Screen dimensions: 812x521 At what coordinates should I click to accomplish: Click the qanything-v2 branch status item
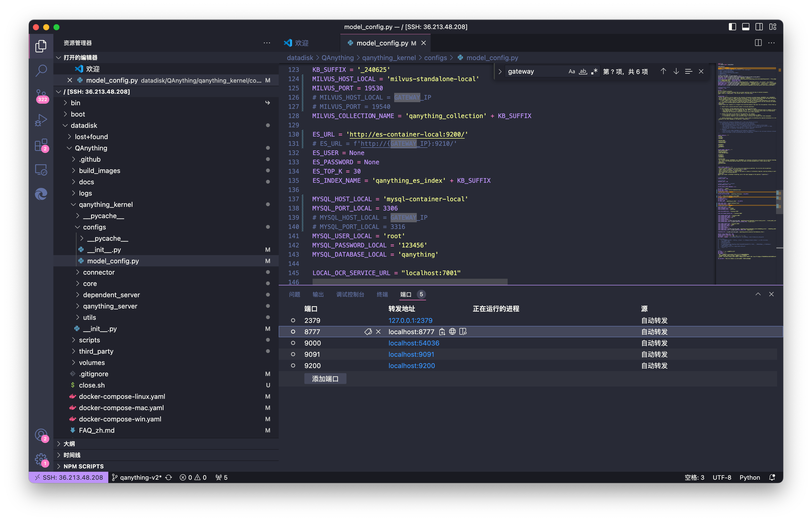click(x=137, y=477)
